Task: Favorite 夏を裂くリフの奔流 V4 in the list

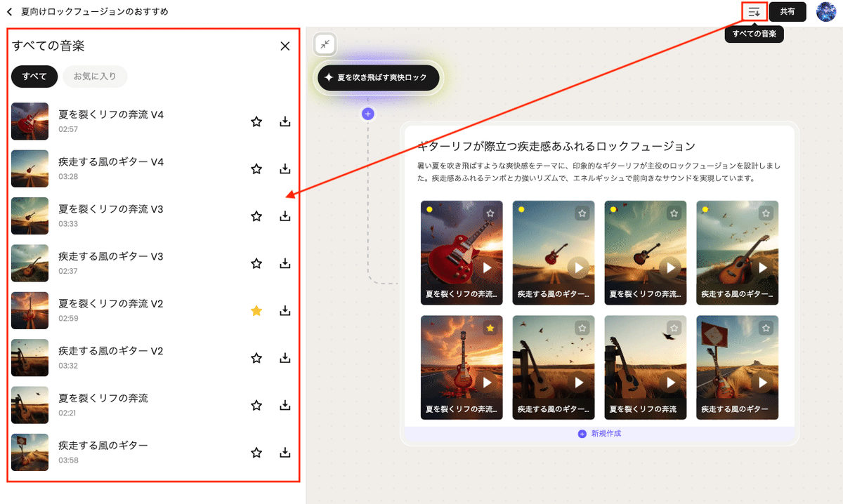Action: (x=256, y=121)
